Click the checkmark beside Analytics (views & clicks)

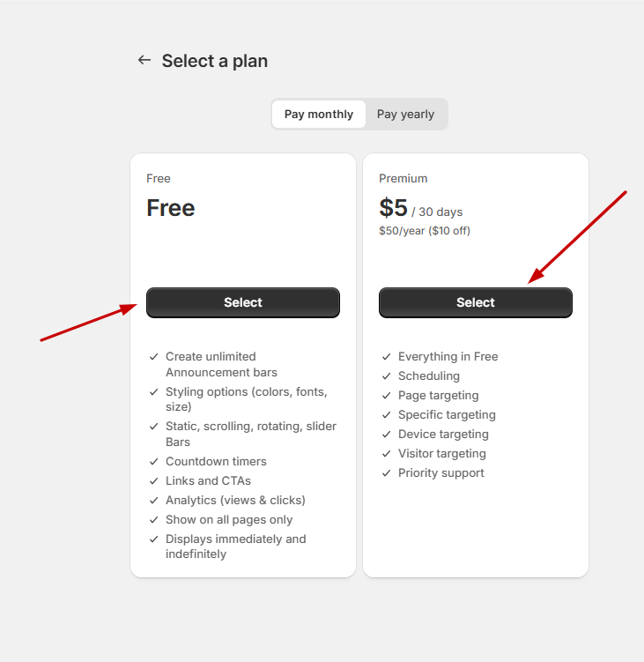154,501
